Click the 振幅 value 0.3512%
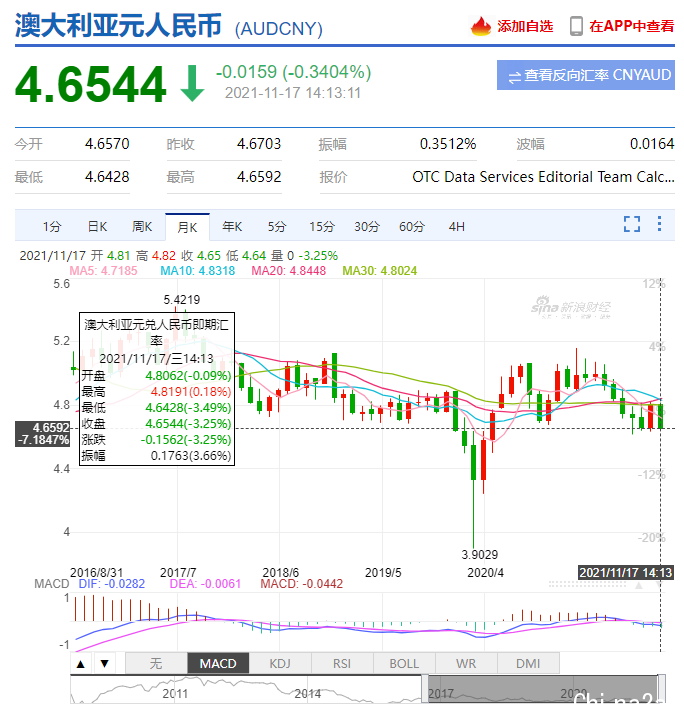Image resolution: width=684 pixels, height=715 pixels. tap(448, 144)
